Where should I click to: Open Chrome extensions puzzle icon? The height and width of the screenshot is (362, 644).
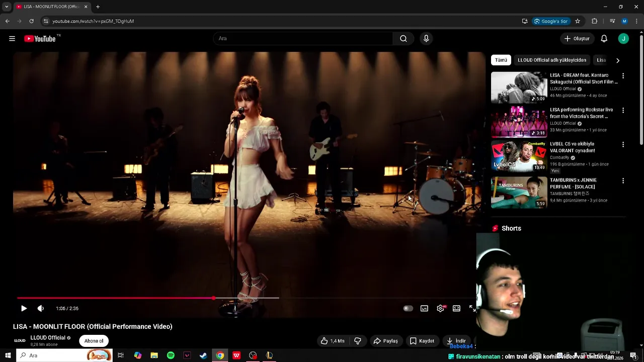[x=595, y=21]
